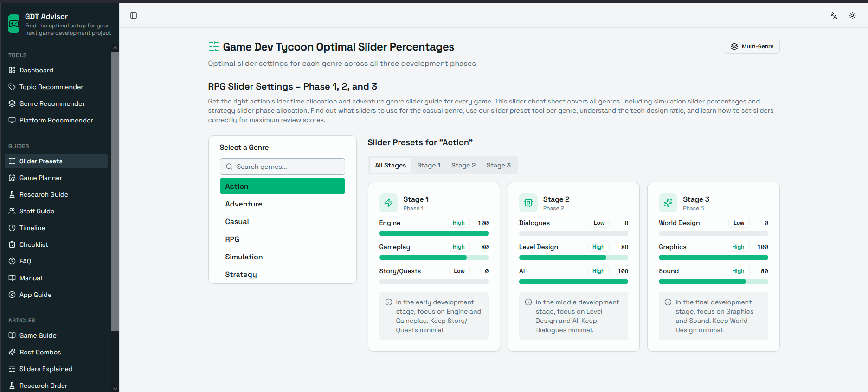Click the sidebar scrollbar up arrow
868x392 pixels.
tap(116, 48)
